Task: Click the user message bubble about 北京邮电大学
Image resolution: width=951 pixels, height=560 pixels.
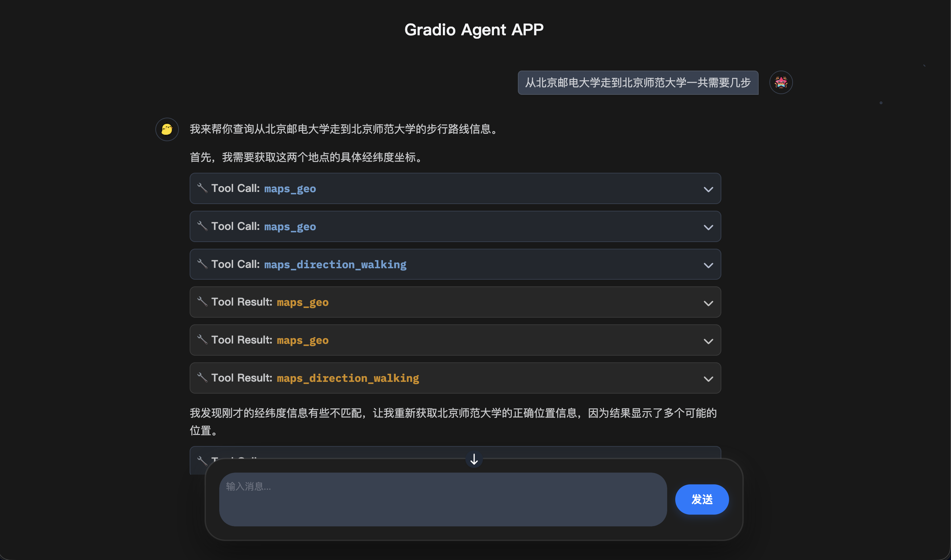Action: pyautogui.click(x=638, y=83)
